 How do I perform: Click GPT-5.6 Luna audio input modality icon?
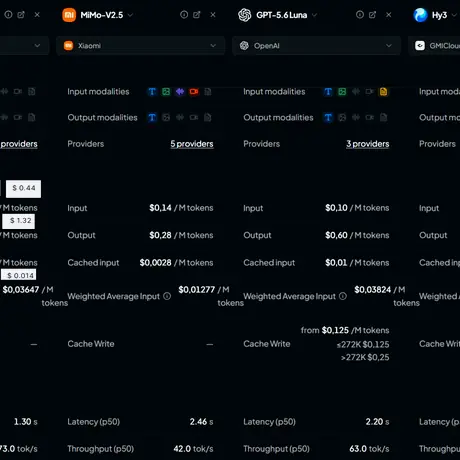(x=356, y=92)
